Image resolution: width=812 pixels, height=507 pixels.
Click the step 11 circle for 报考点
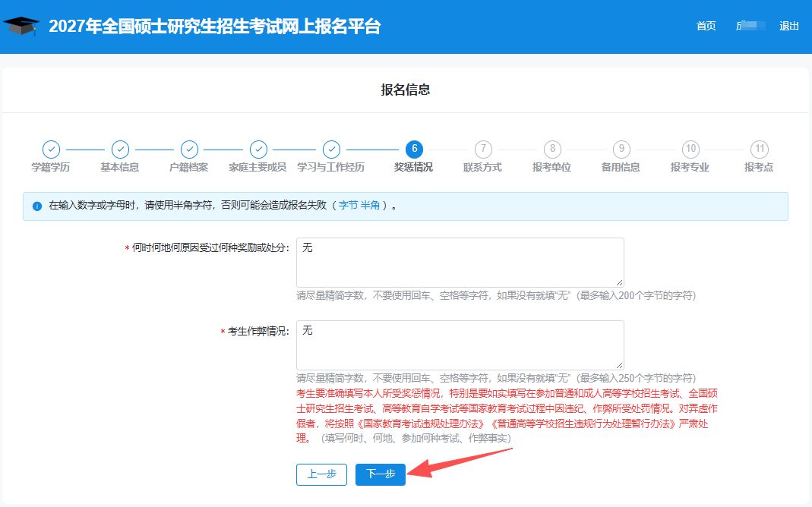click(760, 150)
